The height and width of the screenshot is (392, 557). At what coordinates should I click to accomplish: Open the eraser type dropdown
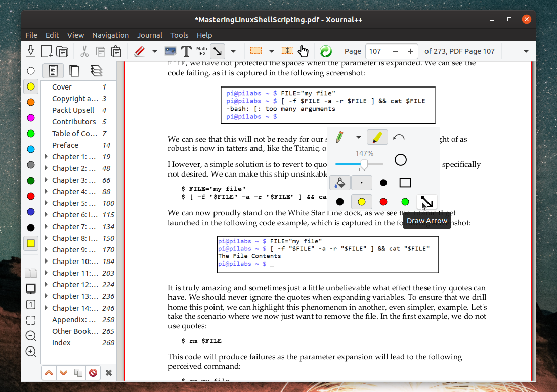154,51
